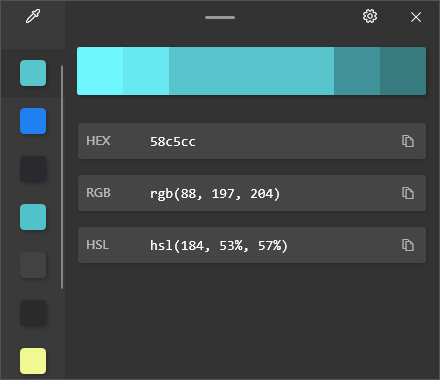Select the second teal history swatch
The height and width of the screenshot is (380, 440).
coord(33,217)
